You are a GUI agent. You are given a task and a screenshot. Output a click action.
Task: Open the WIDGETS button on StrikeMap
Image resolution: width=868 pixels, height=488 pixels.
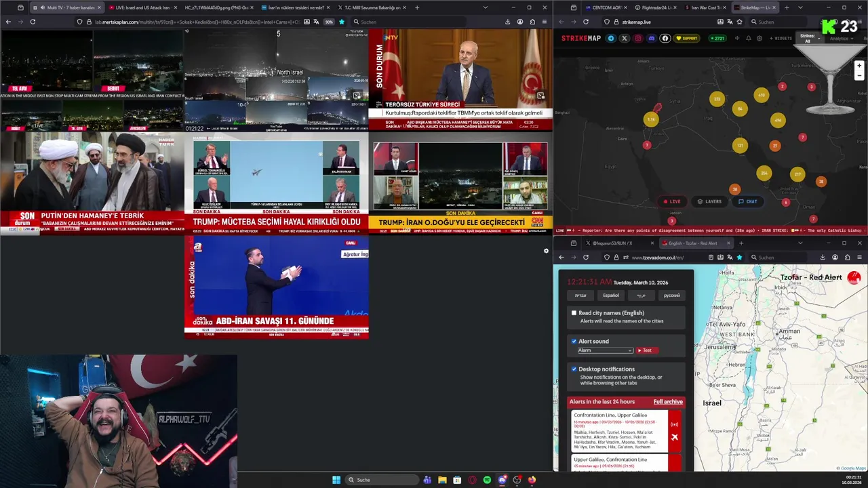[780, 39]
